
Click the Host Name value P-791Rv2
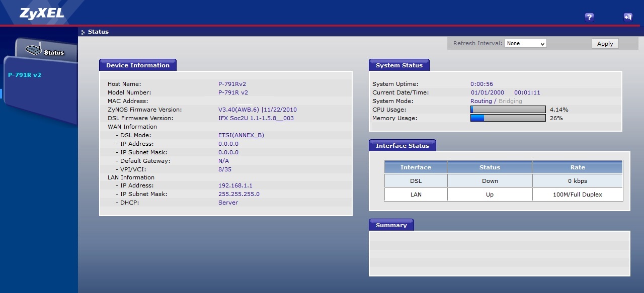(232, 84)
